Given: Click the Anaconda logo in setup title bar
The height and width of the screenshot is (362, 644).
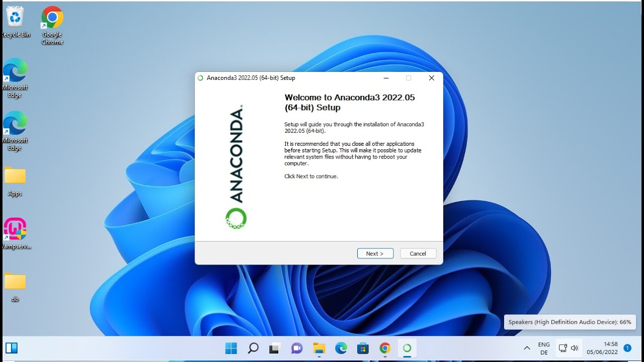Looking at the screenshot, I should pyautogui.click(x=201, y=78).
